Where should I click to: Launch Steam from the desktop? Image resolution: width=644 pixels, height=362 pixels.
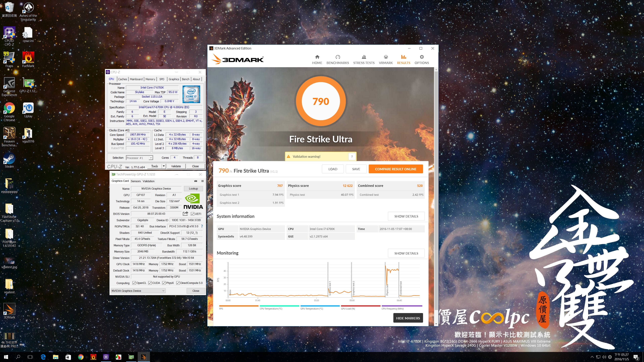click(9, 160)
